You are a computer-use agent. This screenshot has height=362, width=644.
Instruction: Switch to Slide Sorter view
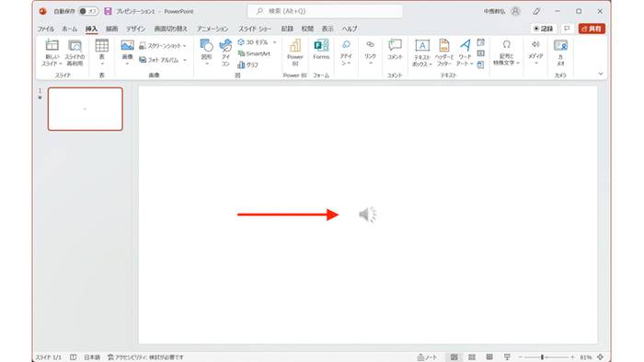[472, 357]
